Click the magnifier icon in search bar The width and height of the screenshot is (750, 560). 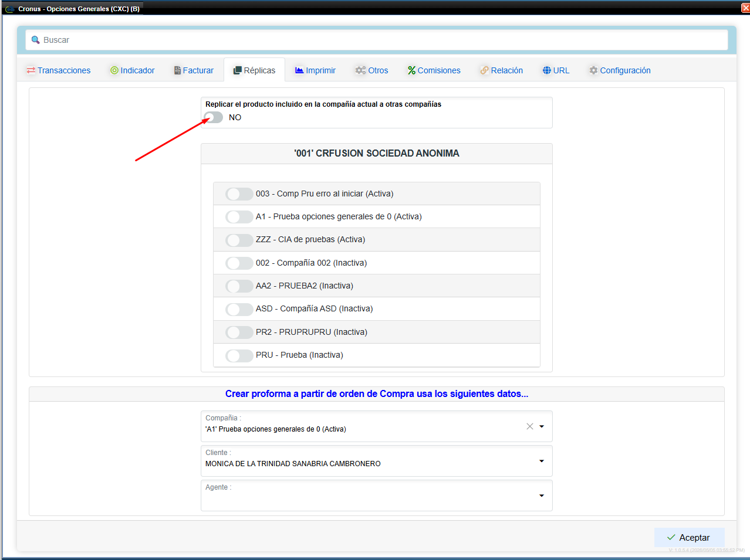[x=35, y=40]
